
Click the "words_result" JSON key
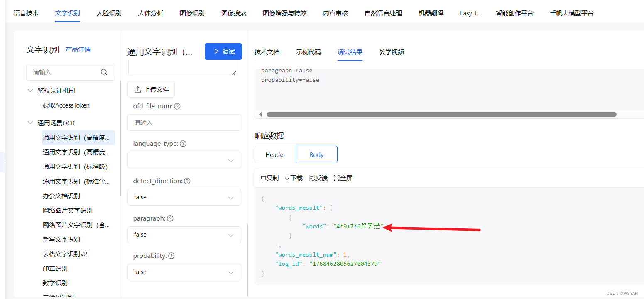pos(299,208)
